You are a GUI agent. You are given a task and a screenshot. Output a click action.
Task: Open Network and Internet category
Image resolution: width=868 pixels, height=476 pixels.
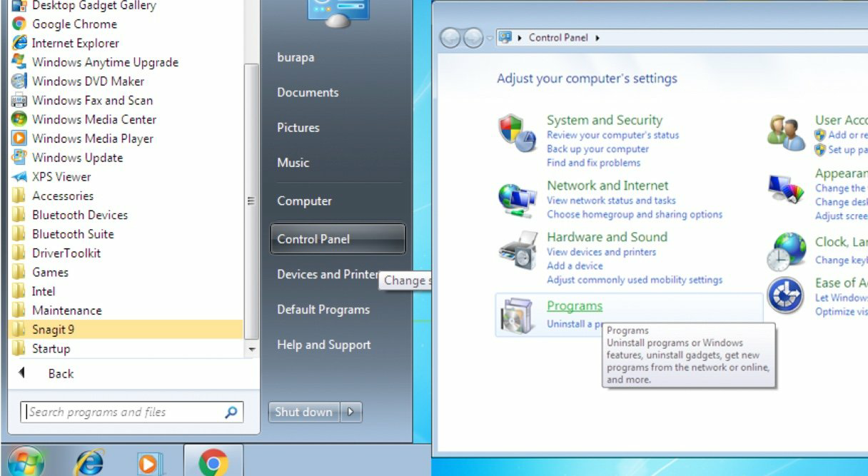607,186
